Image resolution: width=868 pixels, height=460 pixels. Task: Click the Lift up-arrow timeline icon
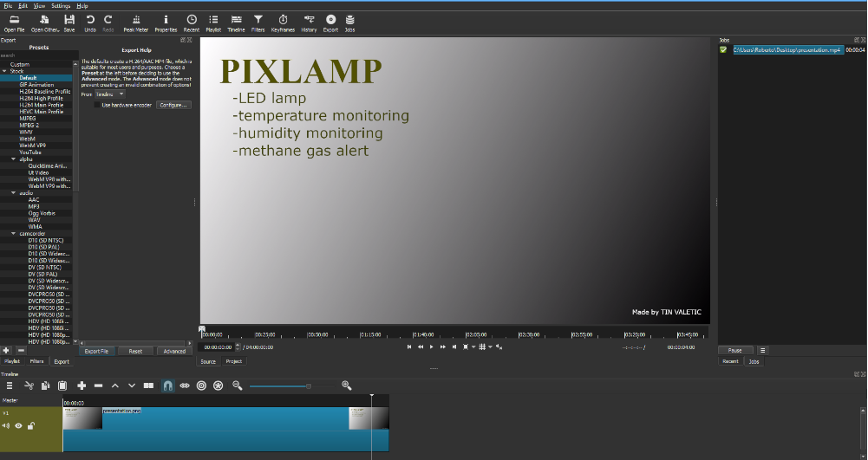115,385
